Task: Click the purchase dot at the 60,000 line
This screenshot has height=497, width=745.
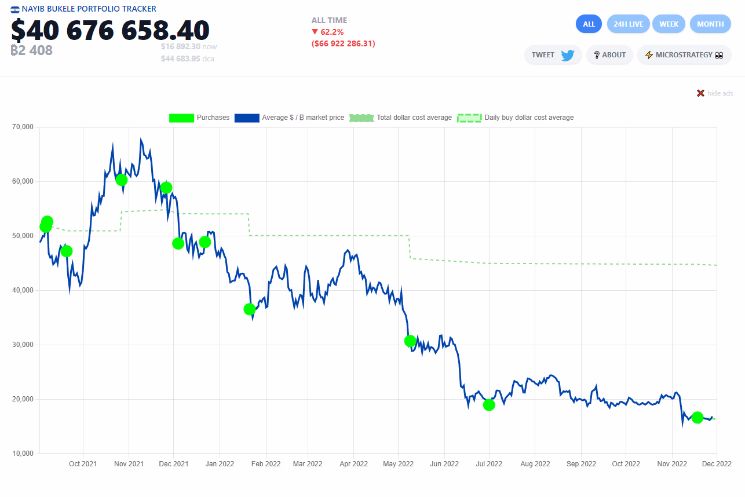Action: coord(121,180)
